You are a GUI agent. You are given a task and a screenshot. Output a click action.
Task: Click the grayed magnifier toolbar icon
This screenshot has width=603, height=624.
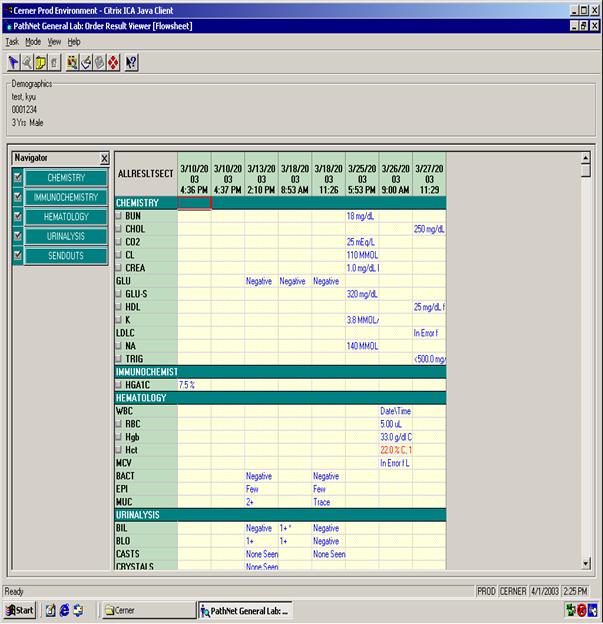click(x=27, y=62)
